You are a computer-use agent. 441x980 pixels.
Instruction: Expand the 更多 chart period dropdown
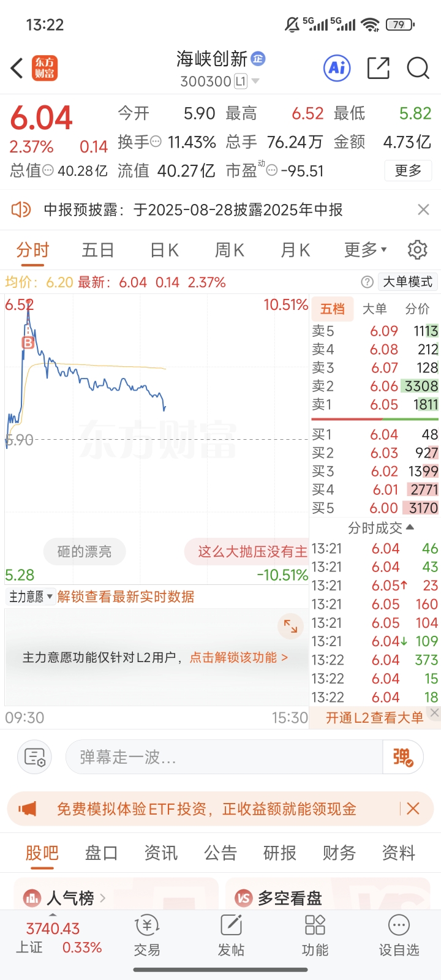pos(366,250)
